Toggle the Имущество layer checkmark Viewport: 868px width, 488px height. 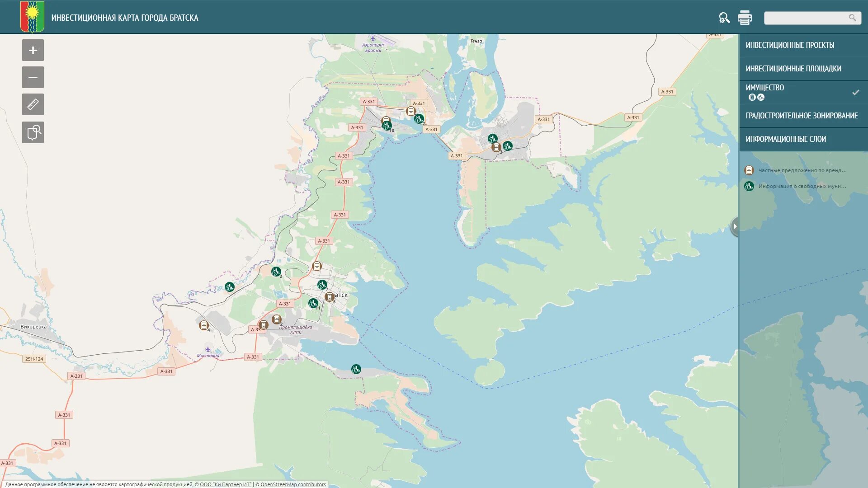[x=855, y=92]
